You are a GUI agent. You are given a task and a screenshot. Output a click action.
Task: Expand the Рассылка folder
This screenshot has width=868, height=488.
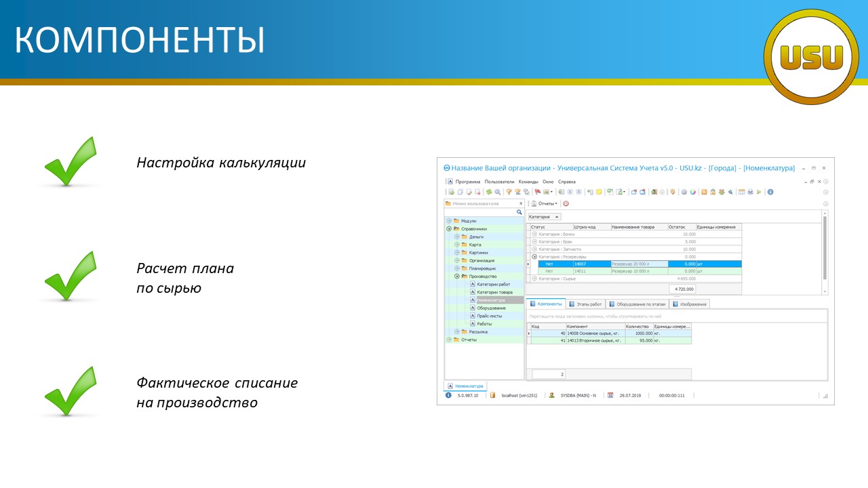pyautogui.click(x=457, y=331)
